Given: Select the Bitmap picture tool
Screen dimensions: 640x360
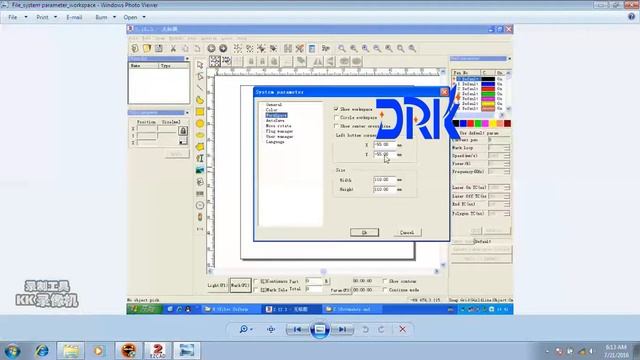Looking at the screenshot, I should click(x=200, y=170).
